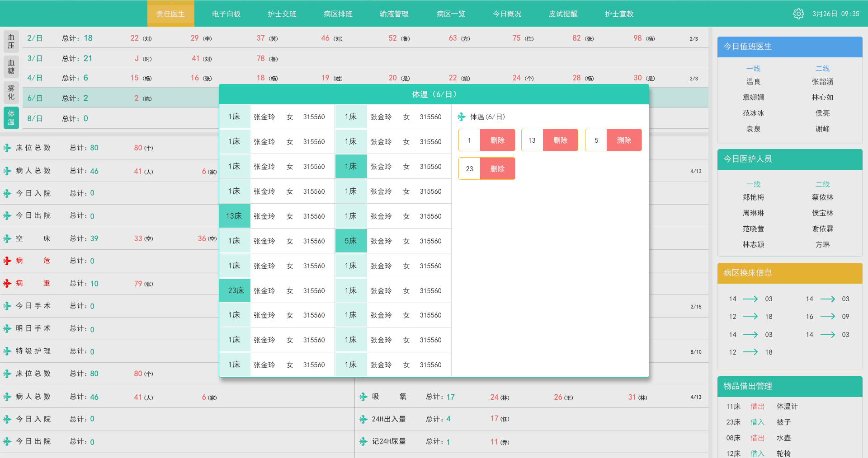Viewport: 868px width, 458px height.
Task: Remove bed 5 using 删除 button
Action: click(x=624, y=140)
